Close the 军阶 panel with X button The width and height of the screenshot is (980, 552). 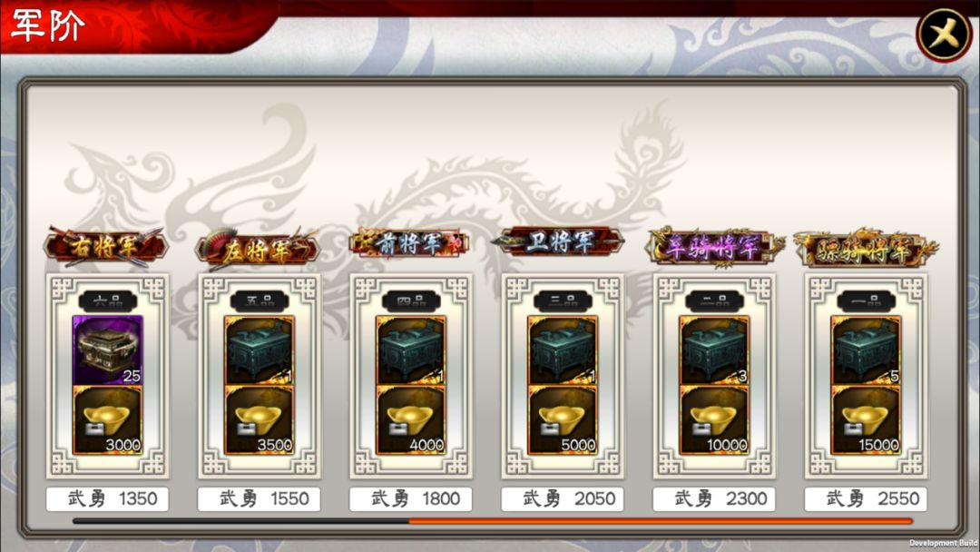click(x=944, y=34)
